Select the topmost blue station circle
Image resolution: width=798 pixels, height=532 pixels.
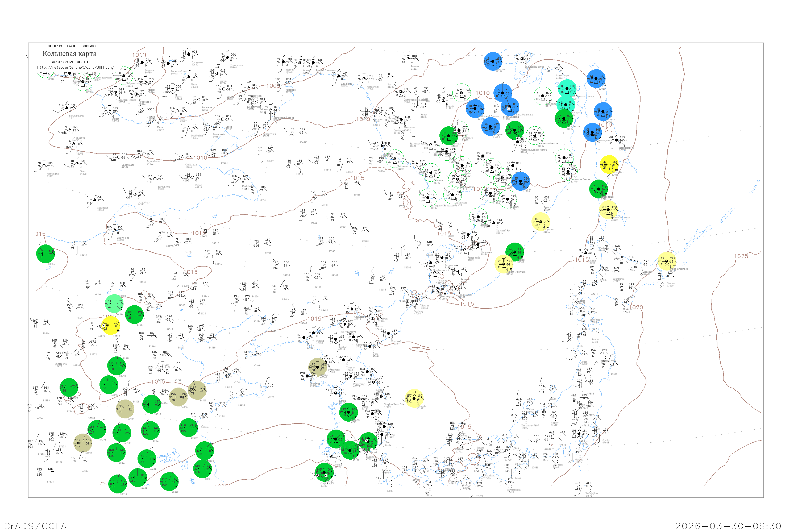pyautogui.click(x=493, y=61)
